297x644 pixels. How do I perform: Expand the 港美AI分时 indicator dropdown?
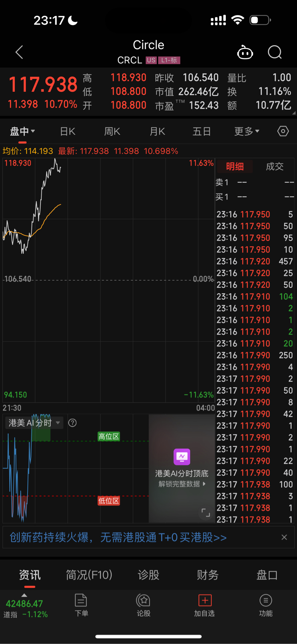coord(34,423)
